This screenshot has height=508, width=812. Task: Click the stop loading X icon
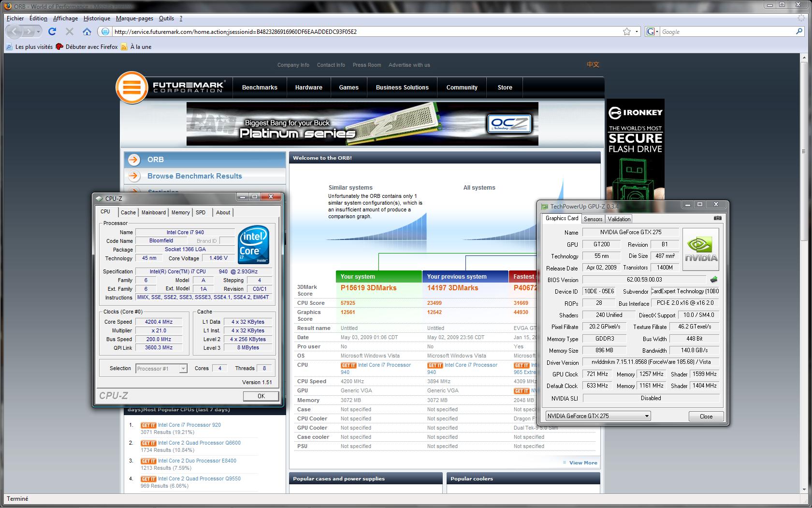69,31
